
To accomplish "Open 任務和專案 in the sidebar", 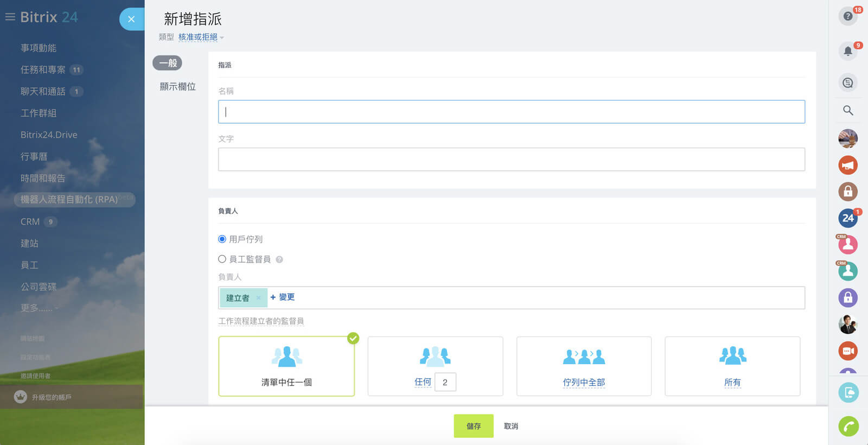I will click(x=43, y=69).
